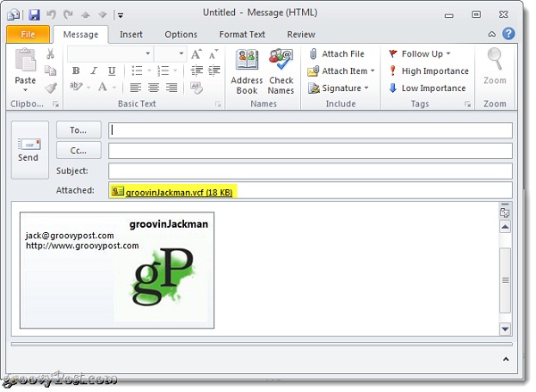Viewport: 536px width, 392px height.
Task: Click into the Subject field
Action: [x=310, y=171]
